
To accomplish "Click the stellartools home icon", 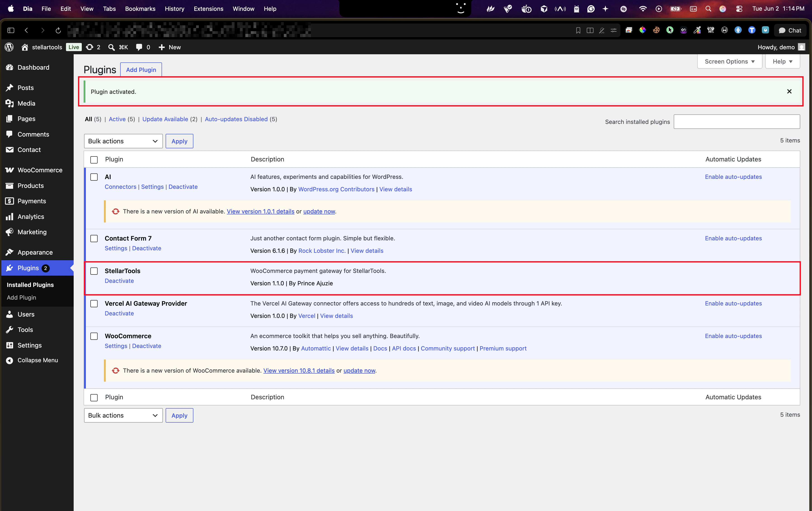I will [x=25, y=47].
